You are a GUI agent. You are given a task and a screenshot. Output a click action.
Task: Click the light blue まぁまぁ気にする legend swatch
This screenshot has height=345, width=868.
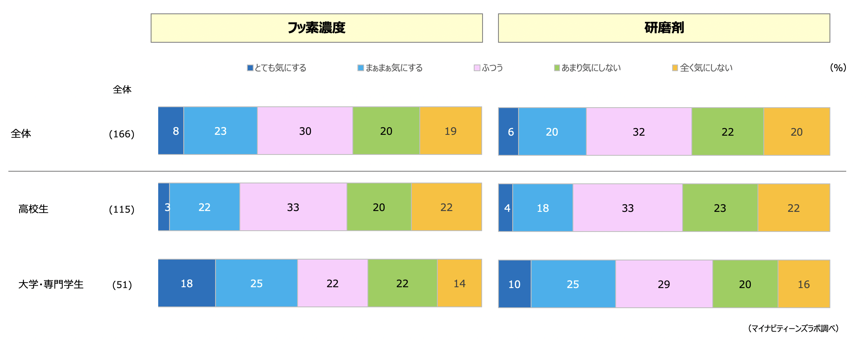click(361, 68)
